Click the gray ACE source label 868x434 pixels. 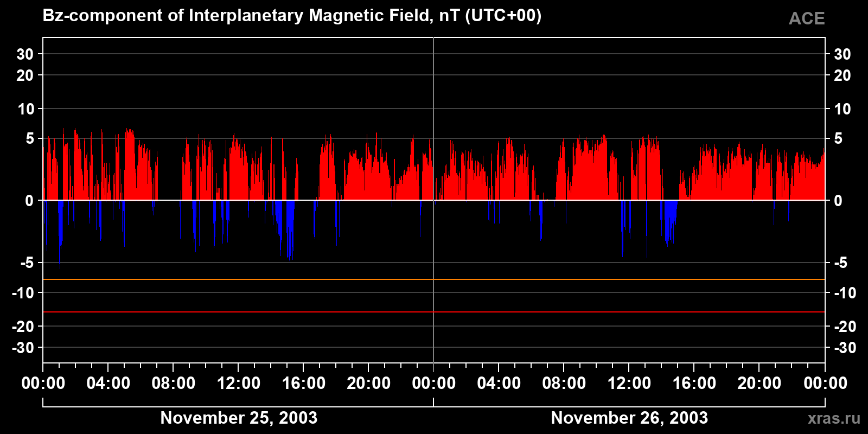pos(807,19)
